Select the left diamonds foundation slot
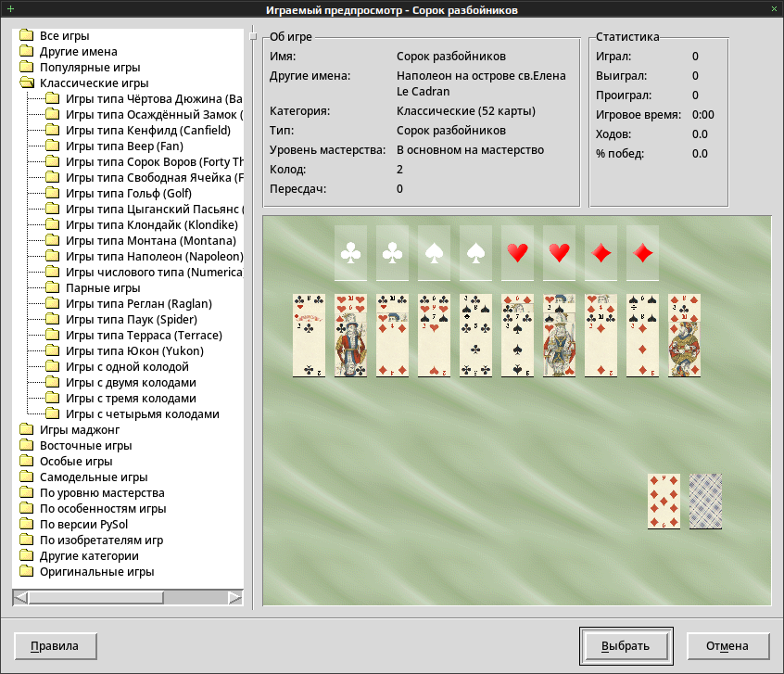Viewport: 784px width, 674px height. 601,253
